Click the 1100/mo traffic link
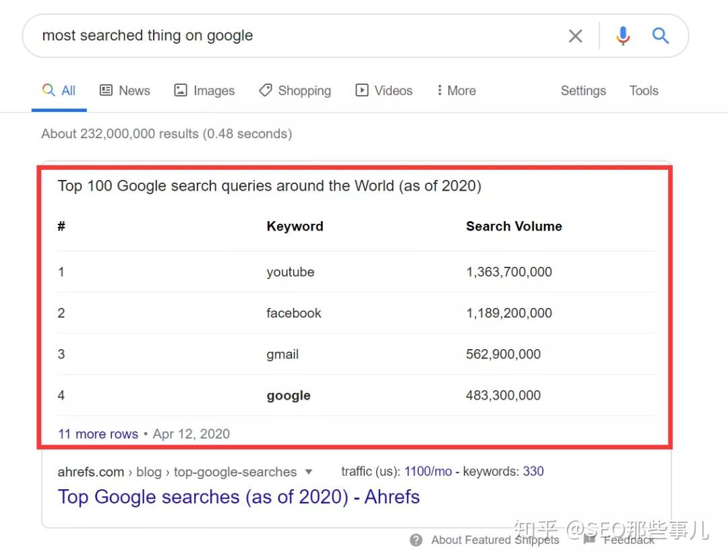This screenshot has width=728, height=560. [x=428, y=471]
